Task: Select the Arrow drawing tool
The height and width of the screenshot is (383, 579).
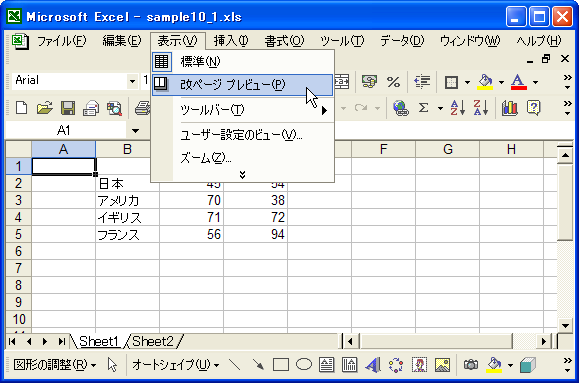Action: click(258, 365)
